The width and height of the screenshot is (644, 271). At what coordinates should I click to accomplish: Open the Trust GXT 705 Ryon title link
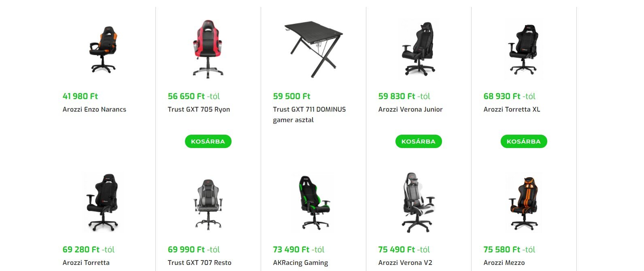[x=199, y=109]
